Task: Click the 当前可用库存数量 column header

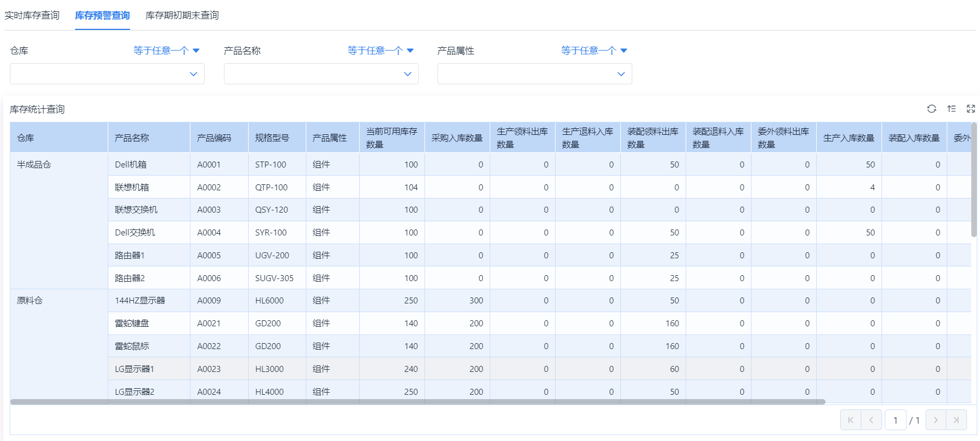Action: click(x=392, y=138)
